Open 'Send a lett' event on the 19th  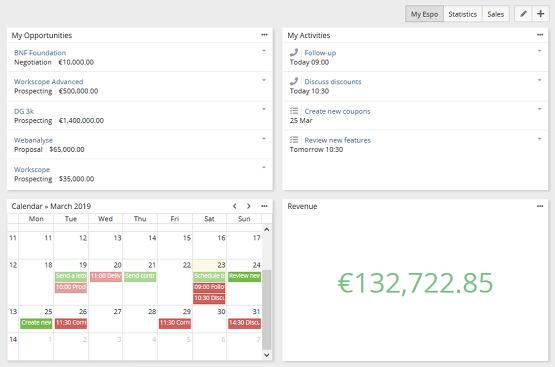[71, 276]
